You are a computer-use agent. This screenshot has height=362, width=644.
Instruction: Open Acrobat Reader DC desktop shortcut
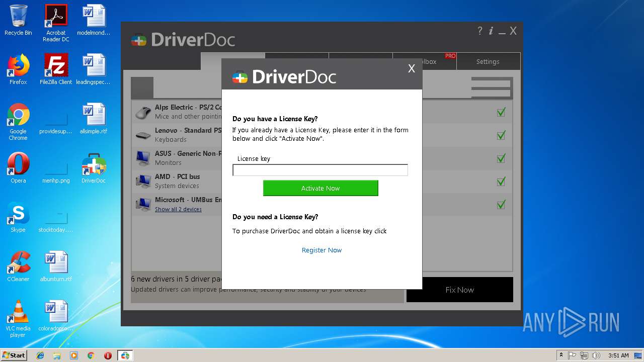[56, 23]
